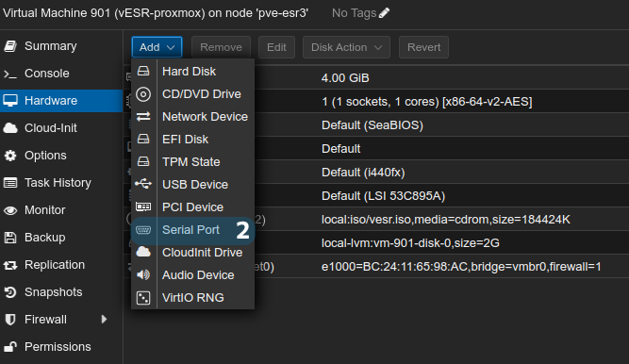
Task: Click the PCI Device card icon
Action: (143, 207)
